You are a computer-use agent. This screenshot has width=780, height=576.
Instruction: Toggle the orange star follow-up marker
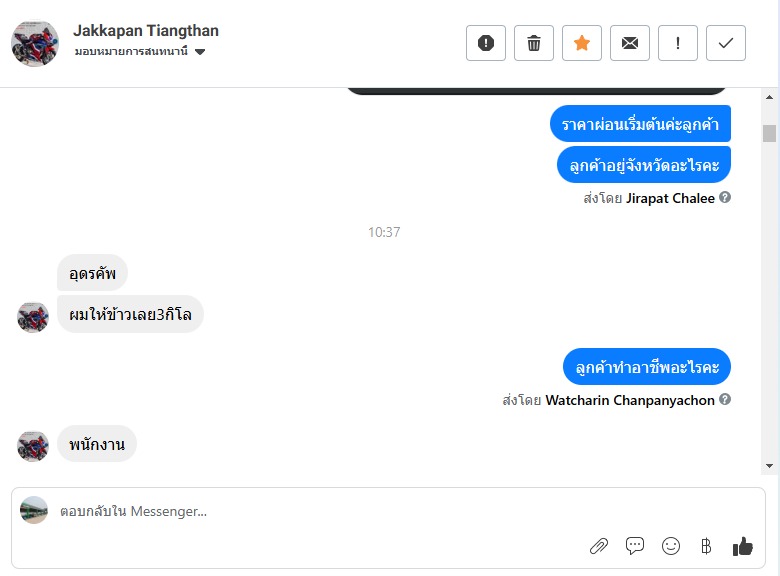582,43
